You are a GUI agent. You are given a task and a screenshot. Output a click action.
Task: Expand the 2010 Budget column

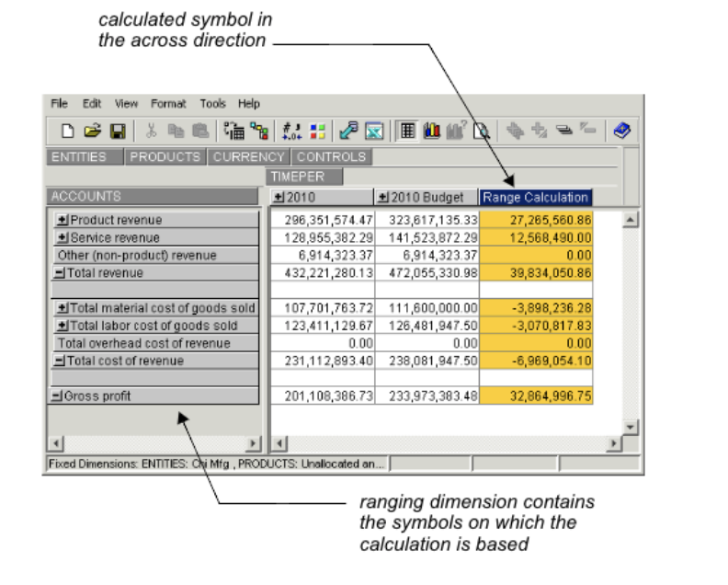[x=383, y=198]
